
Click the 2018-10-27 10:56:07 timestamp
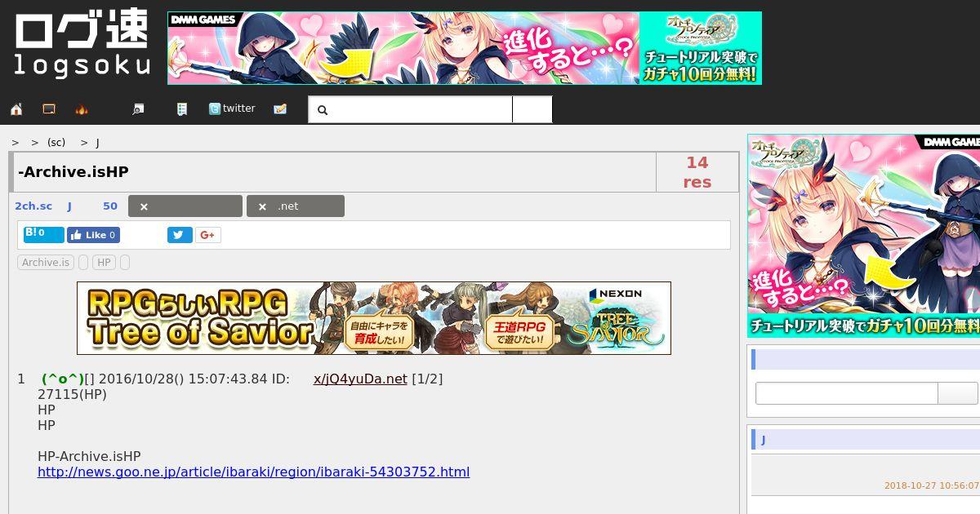[932, 485]
